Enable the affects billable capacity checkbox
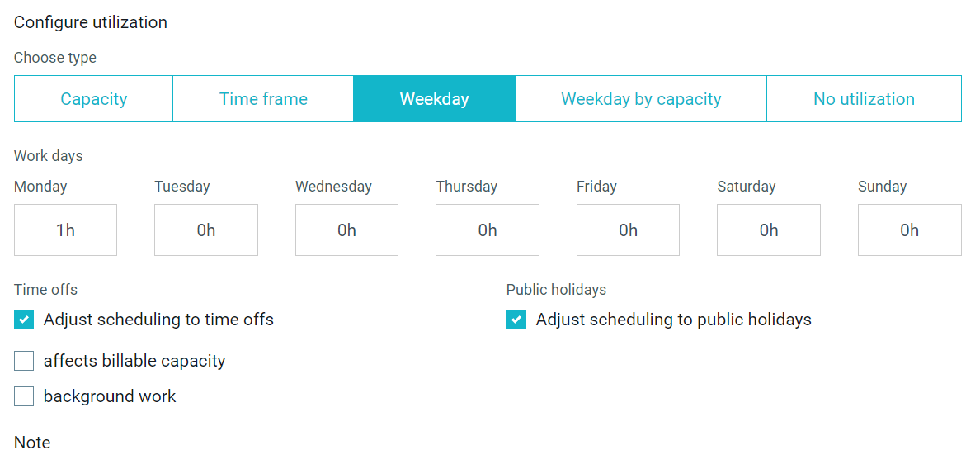Viewport: 980px width, 450px height. click(x=24, y=361)
